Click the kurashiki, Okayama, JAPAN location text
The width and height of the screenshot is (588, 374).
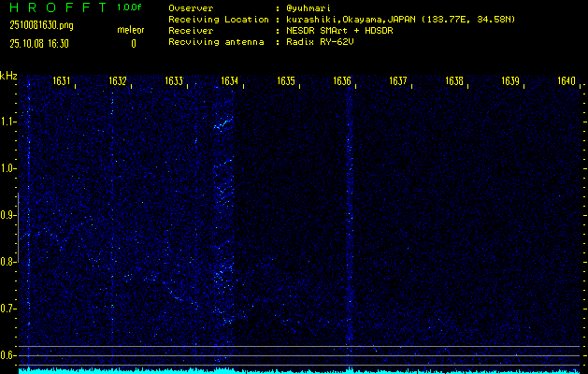403,20
